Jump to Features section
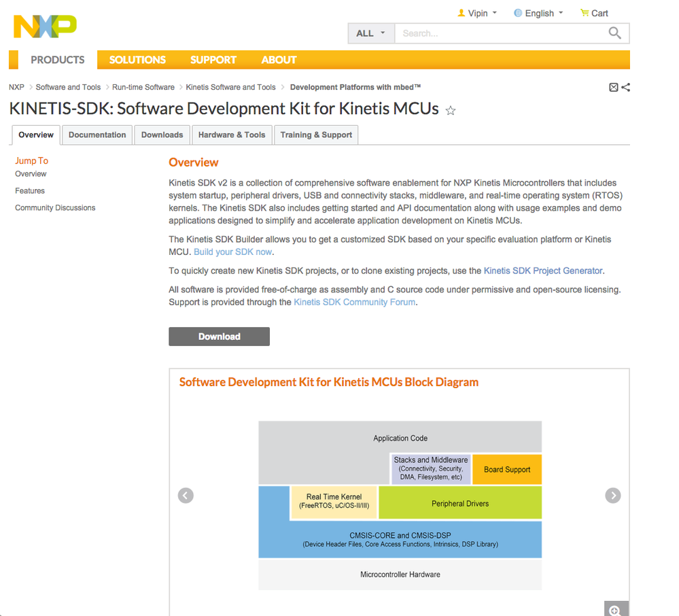679x616 pixels. click(30, 190)
